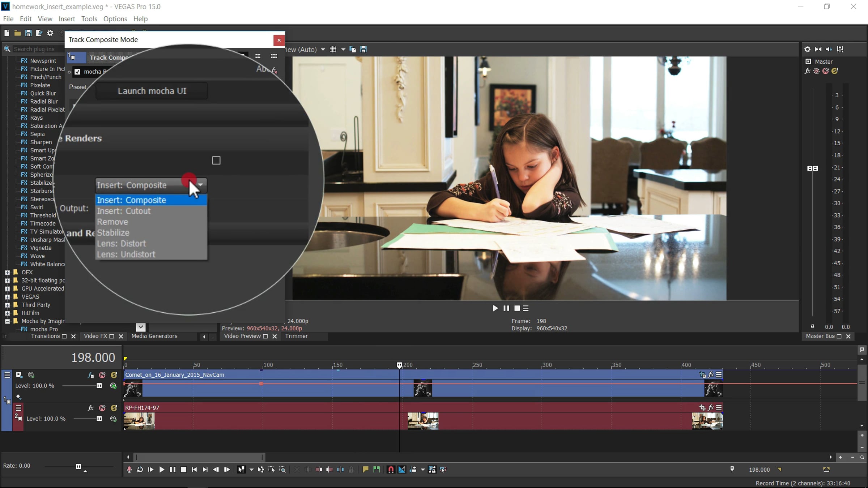Select the Normal Edit tool

241,470
